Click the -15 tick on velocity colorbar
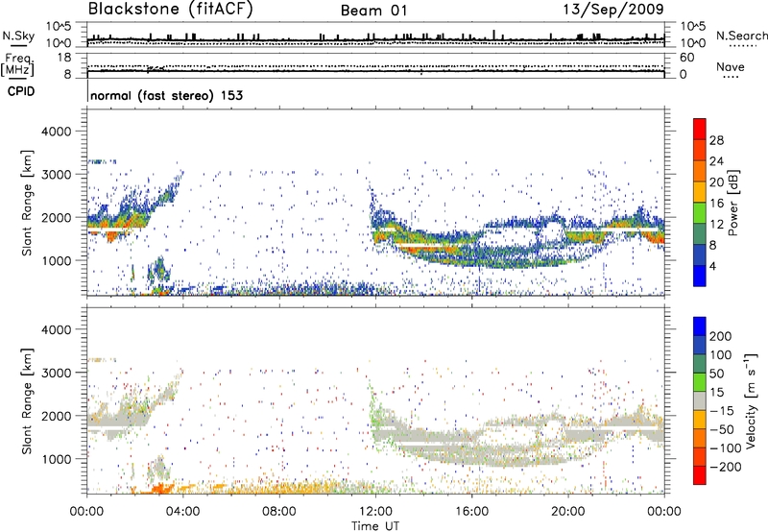768x532 pixels. coord(722,410)
